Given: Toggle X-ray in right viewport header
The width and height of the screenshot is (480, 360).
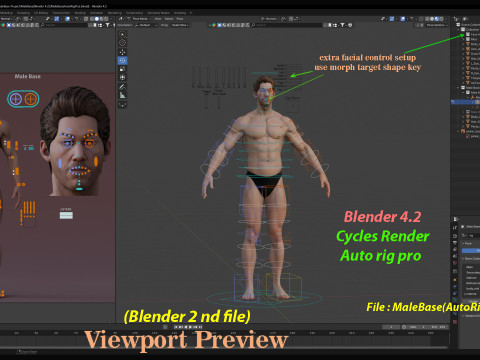Looking at the screenshot, I should [x=421, y=19].
